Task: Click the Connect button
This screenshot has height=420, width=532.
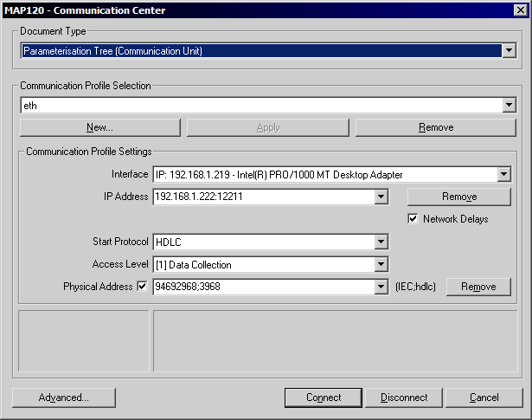Action: click(x=324, y=397)
